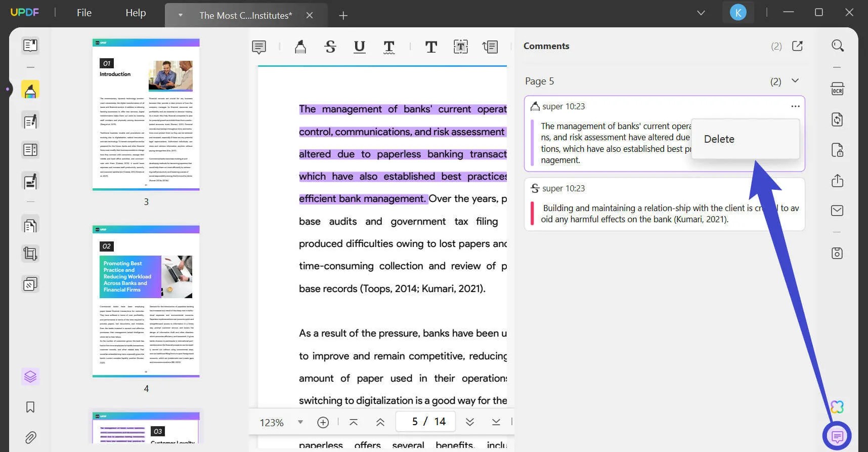Image resolution: width=868 pixels, height=452 pixels.
Task: Select the sticky note comment tool
Action: (259, 47)
